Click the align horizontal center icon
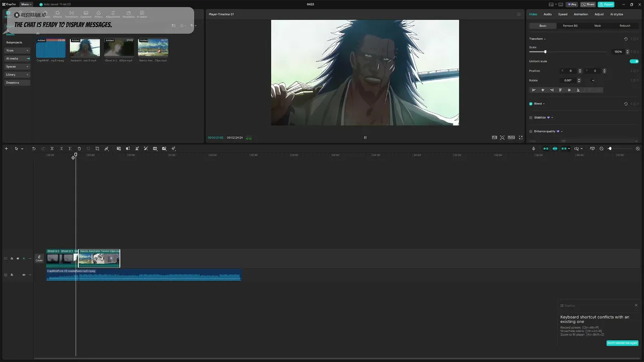Image resolution: width=644 pixels, height=362 pixels. [542, 90]
